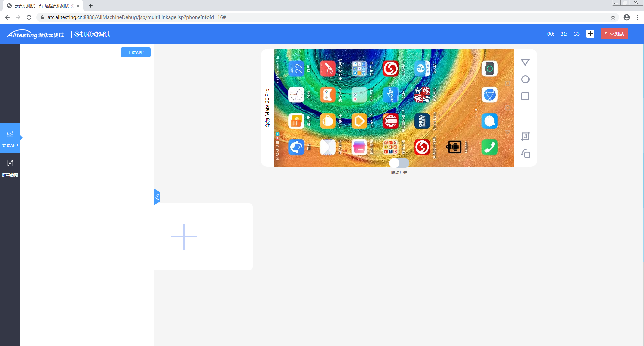644x346 pixels.
Task: Bookmark this page with star icon
Action: pos(613,17)
